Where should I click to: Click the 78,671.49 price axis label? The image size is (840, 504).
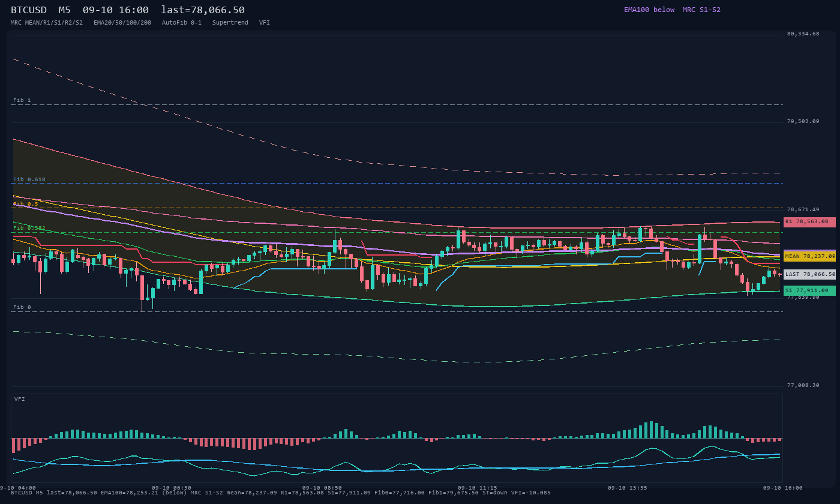pos(803,209)
